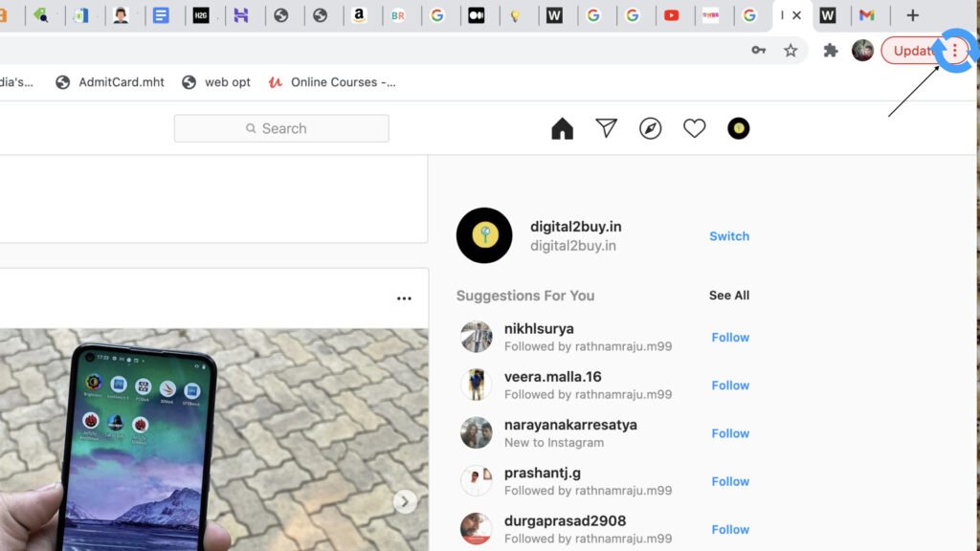980x551 pixels.
Task: Open Online Courses bookmark
Action: point(332,82)
